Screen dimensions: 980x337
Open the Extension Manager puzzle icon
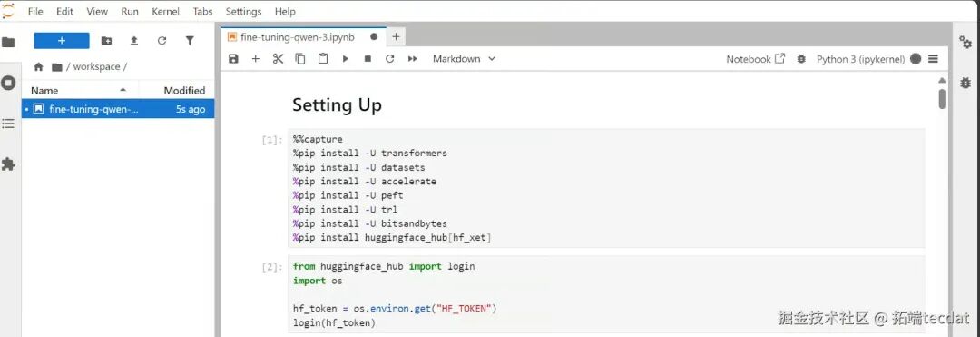8,164
